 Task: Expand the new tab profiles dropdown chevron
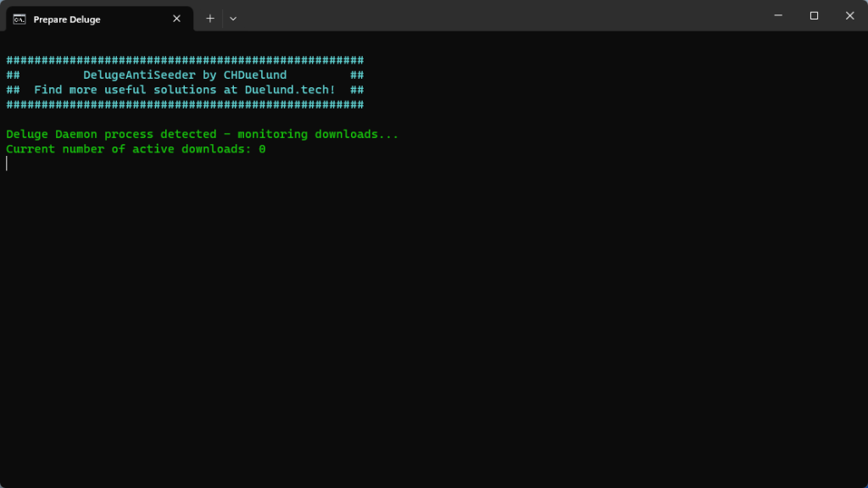(233, 19)
